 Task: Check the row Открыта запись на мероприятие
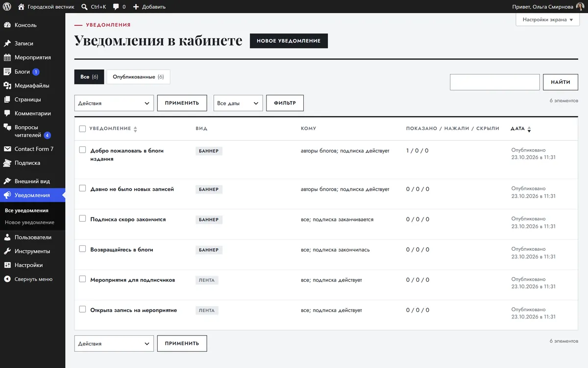click(82, 309)
